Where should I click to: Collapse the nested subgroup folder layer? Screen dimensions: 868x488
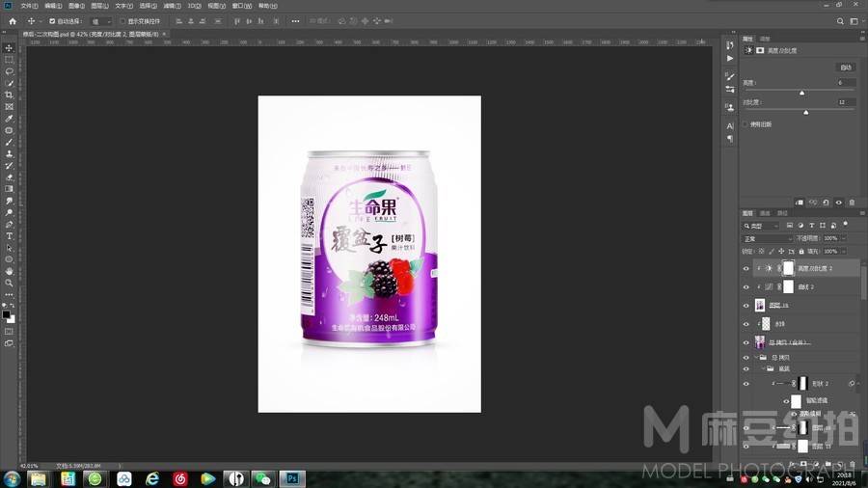(x=764, y=368)
